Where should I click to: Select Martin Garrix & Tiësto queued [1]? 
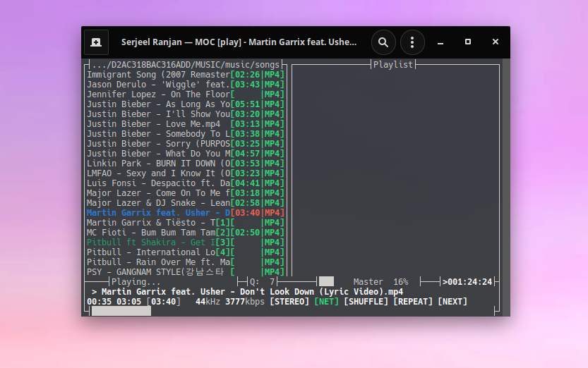pos(185,223)
